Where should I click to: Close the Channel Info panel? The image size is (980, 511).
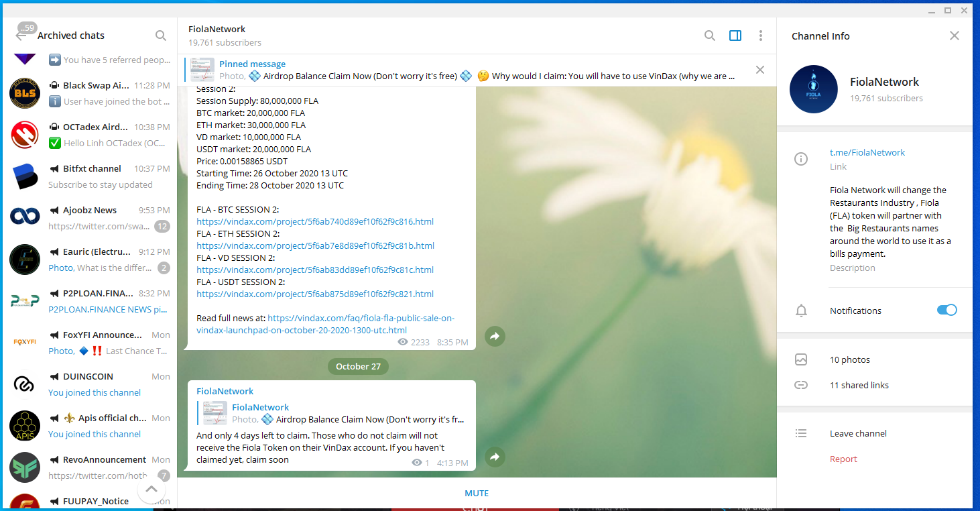955,36
